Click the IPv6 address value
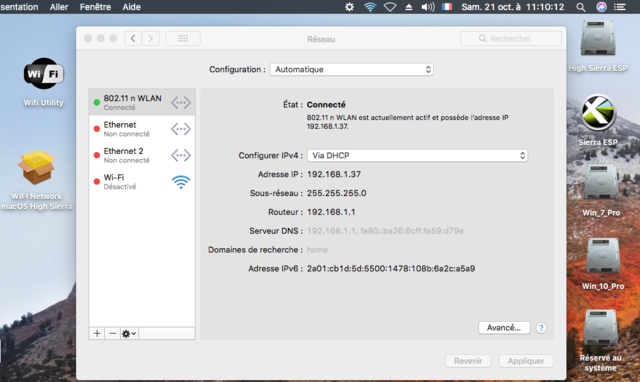This screenshot has height=382, width=640. point(391,269)
